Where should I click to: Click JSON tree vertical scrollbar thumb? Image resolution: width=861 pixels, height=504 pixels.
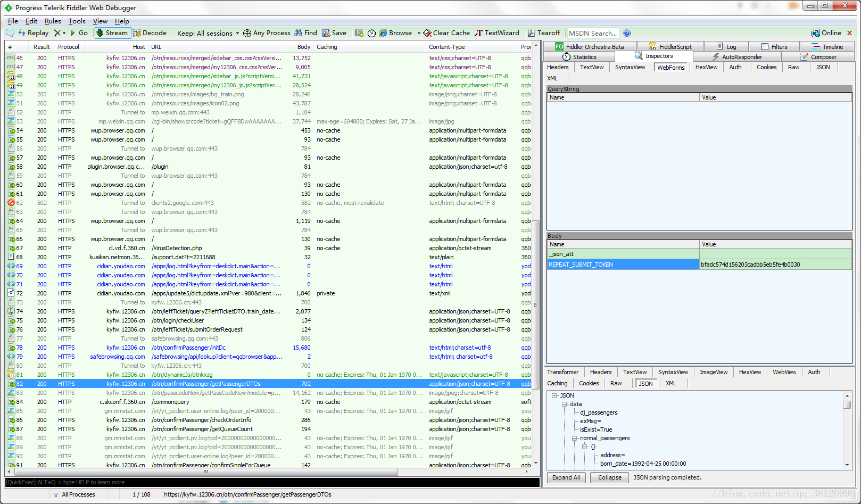pyautogui.click(x=847, y=404)
